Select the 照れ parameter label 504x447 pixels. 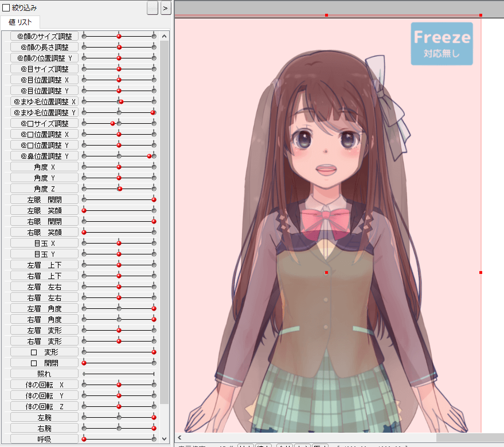44,374
